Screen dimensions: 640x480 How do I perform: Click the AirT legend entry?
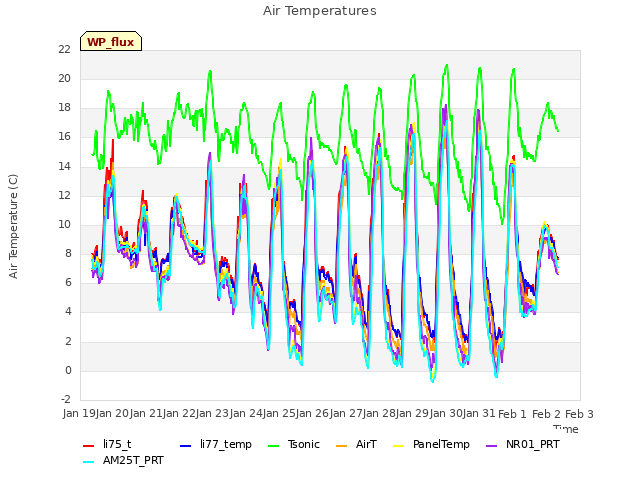pyautogui.click(x=366, y=444)
